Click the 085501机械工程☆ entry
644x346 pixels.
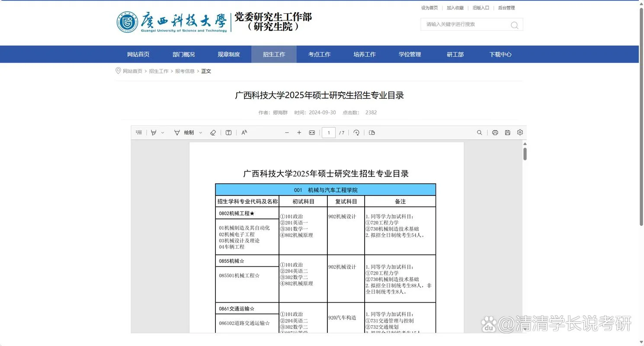[x=239, y=276]
